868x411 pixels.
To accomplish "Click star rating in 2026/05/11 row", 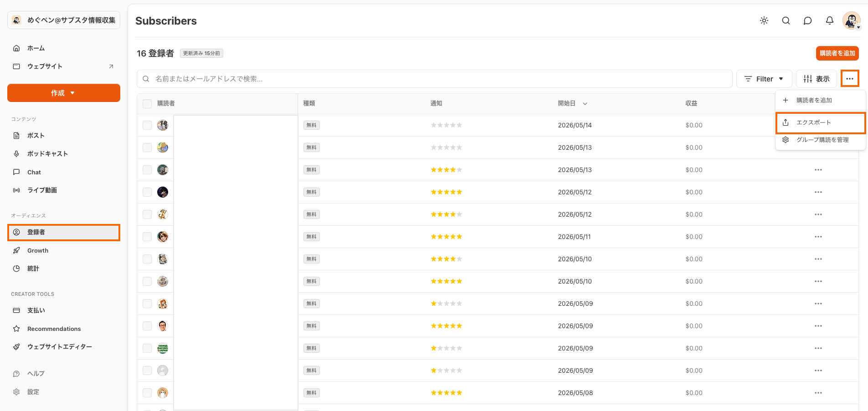I will (447, 237).
